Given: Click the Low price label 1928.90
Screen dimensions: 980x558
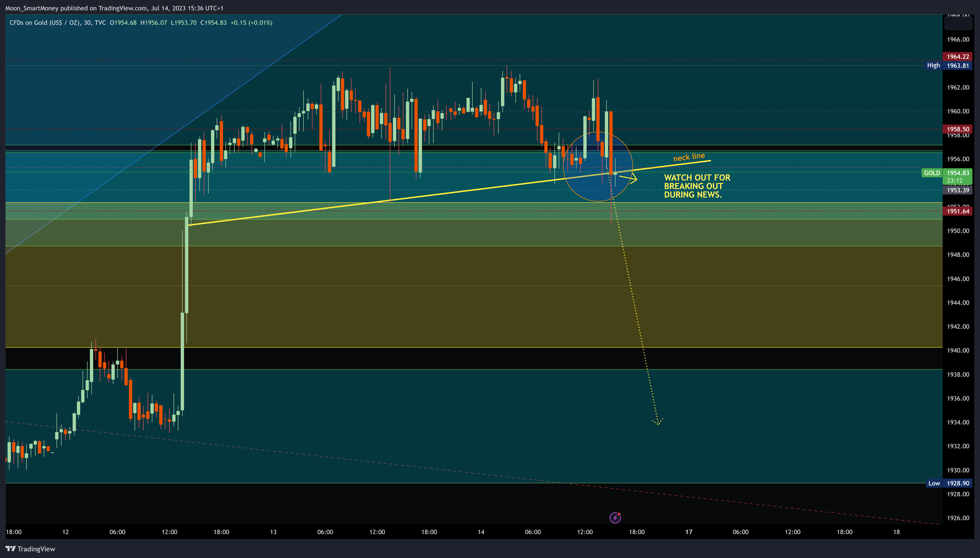Looking at the screenshot, I should pyautogui.click(x=958, y=483).
